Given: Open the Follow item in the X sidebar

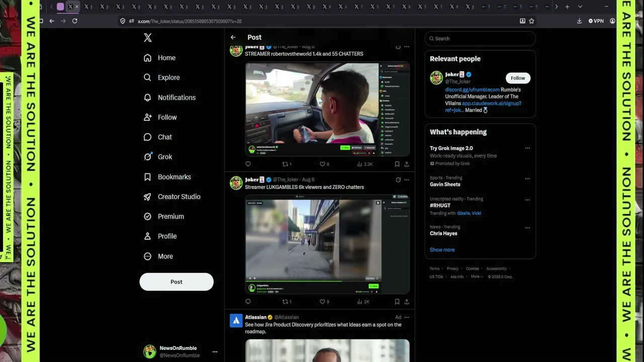Looking at the screenshot, I should [x=160, y=117].
